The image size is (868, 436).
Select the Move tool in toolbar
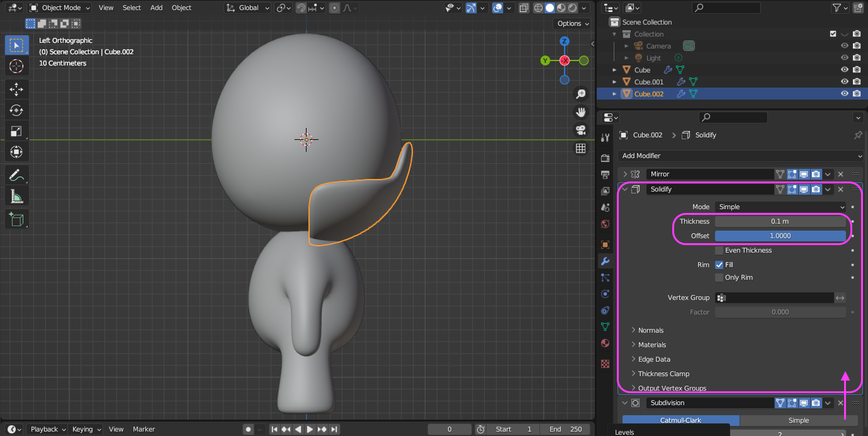coord(16,89)
